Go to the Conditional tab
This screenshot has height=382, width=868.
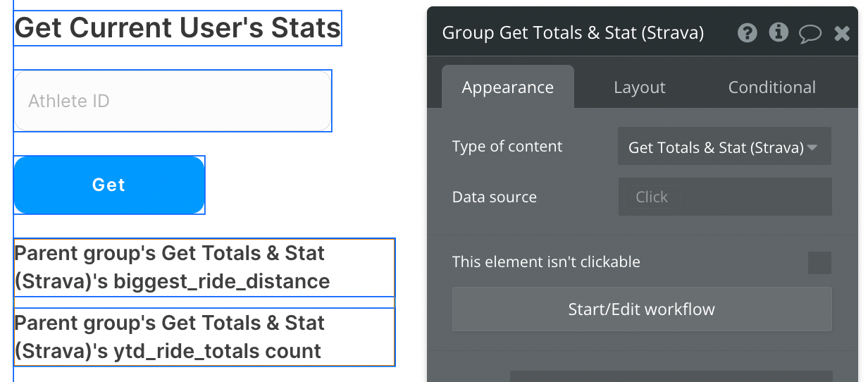pyautogui.click(x=771, y=87)
